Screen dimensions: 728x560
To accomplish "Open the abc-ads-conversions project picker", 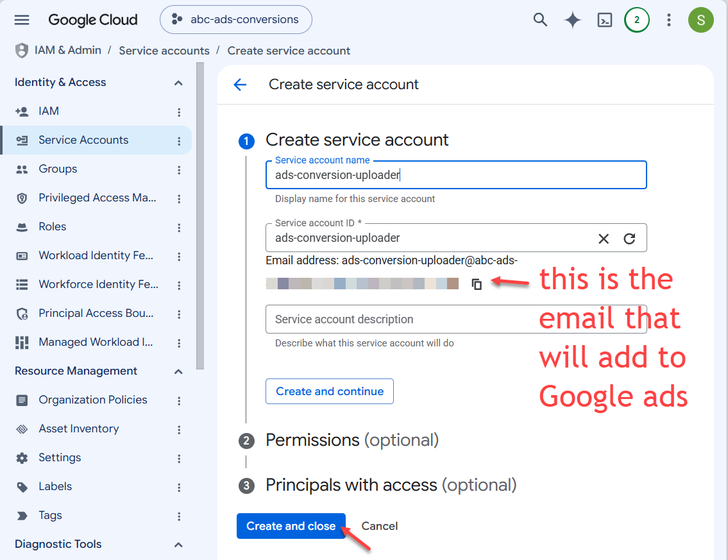I will (x=236, y=19).
